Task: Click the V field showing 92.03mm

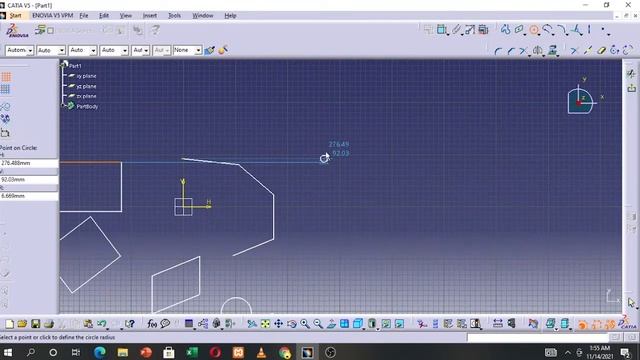Action: pyautogui.click(x=29, y=180)
